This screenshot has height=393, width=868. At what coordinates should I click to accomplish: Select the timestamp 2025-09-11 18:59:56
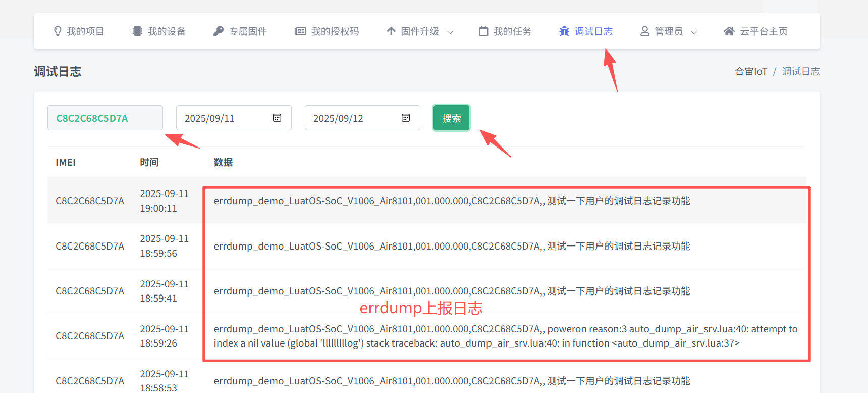[x=165, y=246]
